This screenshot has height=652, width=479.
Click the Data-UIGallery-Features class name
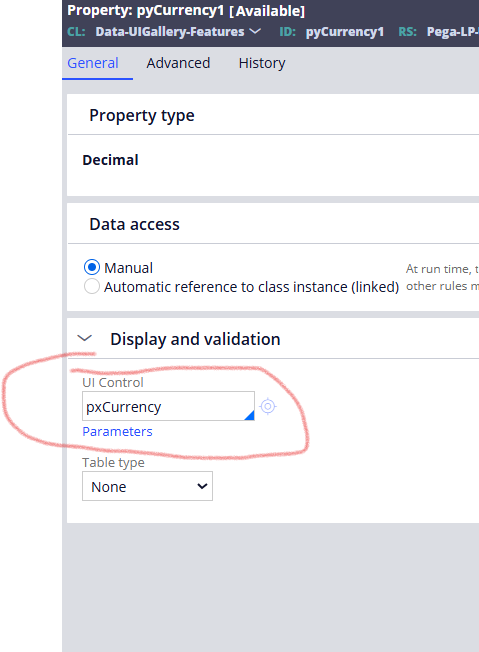click(170, 32)
